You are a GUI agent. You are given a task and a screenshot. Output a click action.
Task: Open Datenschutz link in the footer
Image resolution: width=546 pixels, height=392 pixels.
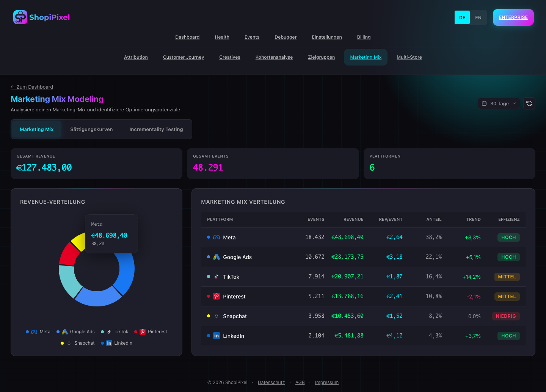(x=271, y=383)
